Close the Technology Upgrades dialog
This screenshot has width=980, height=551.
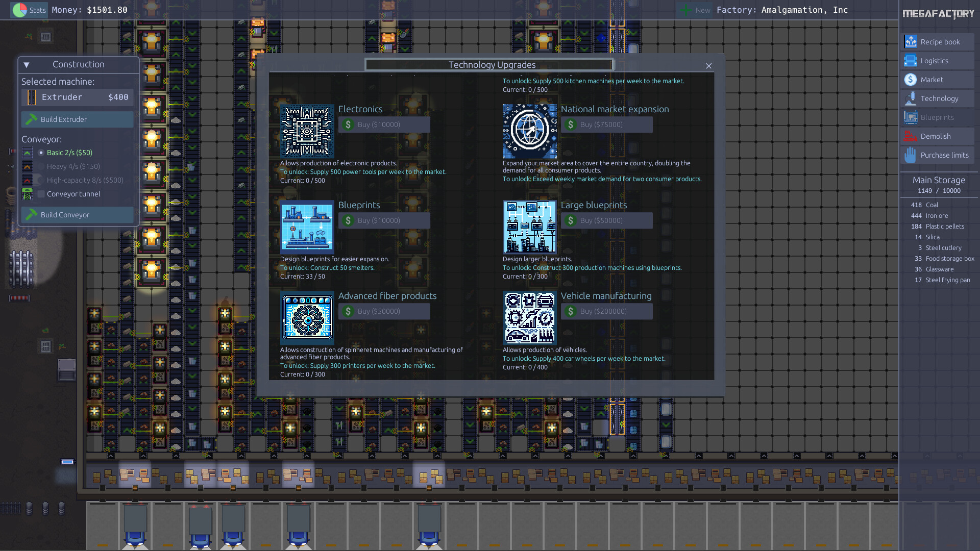[709, 66]
